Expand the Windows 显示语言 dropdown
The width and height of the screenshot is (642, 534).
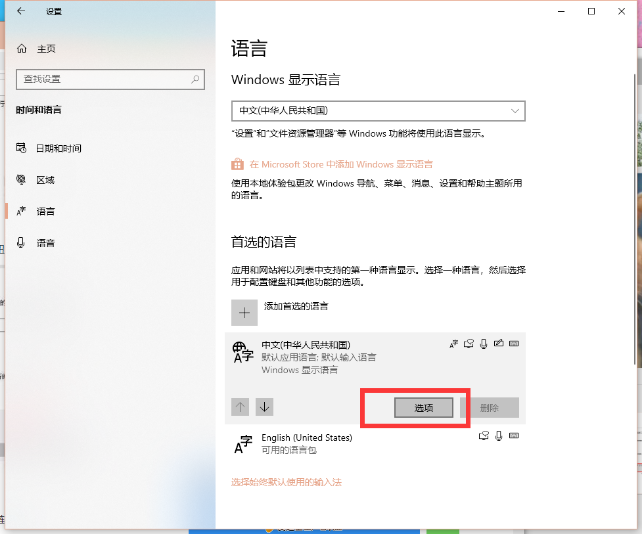coord(378,111)
